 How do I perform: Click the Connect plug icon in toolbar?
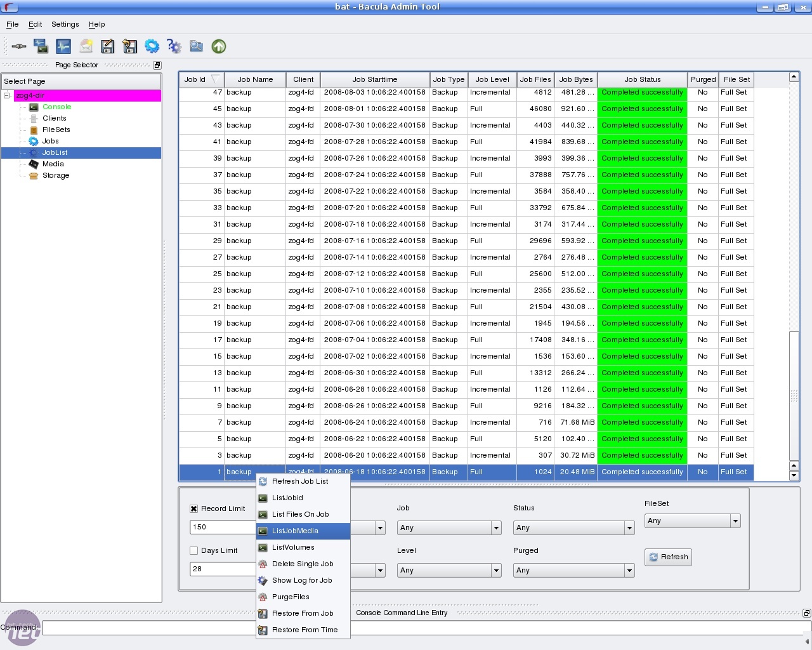(19, 46)
